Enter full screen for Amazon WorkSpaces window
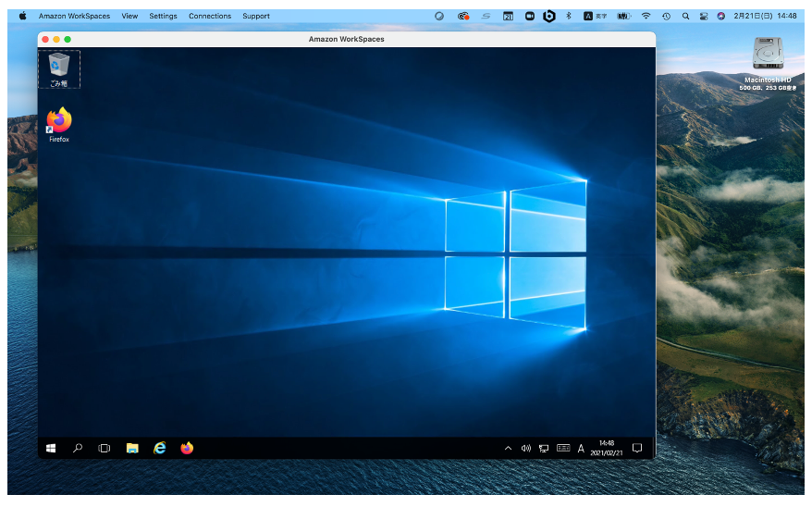812x507 pixels. [x=68, y=40]
